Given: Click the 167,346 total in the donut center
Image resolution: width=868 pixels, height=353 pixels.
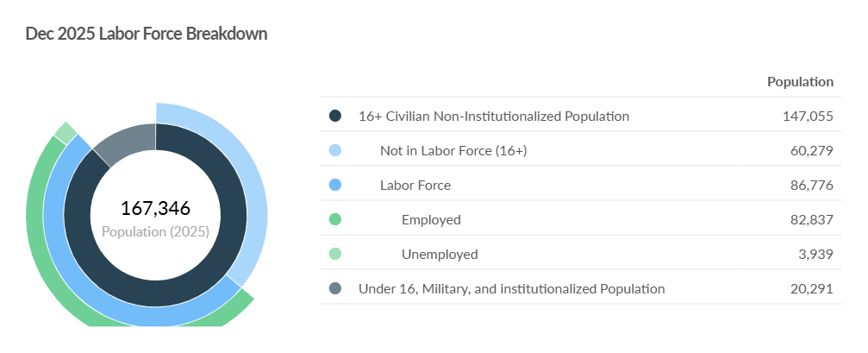Looking at the screenshot, I should point(155,208).
